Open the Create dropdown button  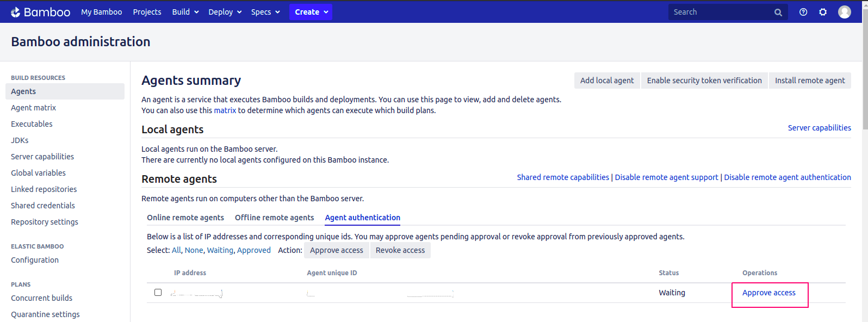click(311, 12)
